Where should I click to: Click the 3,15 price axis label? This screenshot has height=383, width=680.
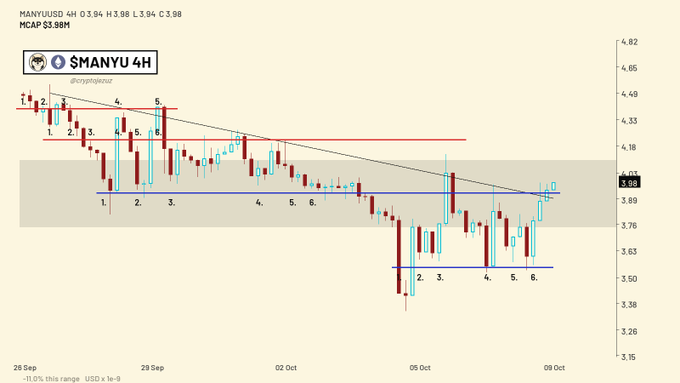tap(628, 357)
